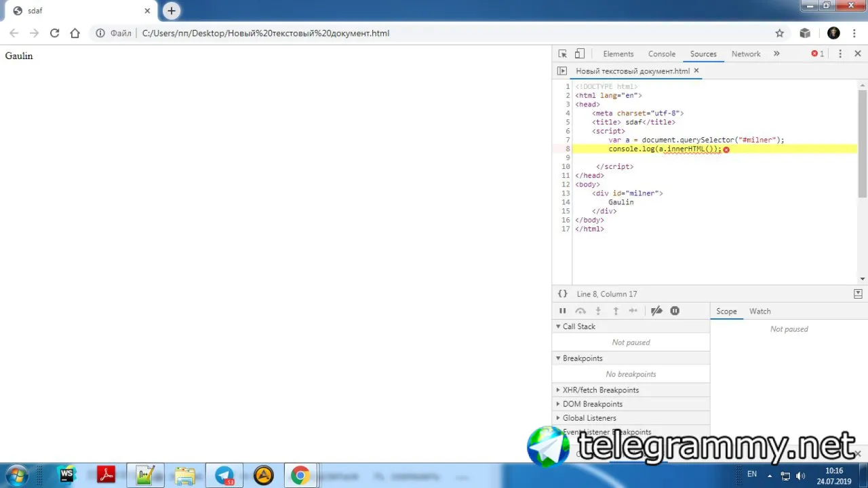This screenshot has width=868, height=488.
Task: Close the sdaf browser tab
Action: click(147, 11)
